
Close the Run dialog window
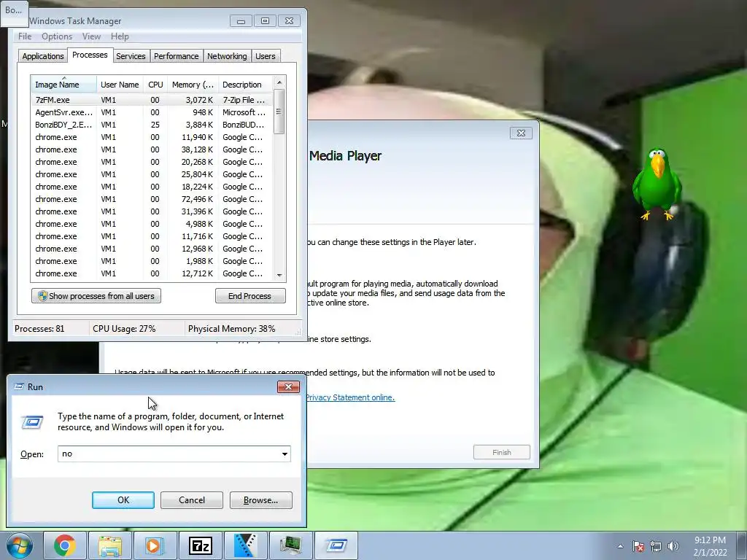click(x=288, y=386)
